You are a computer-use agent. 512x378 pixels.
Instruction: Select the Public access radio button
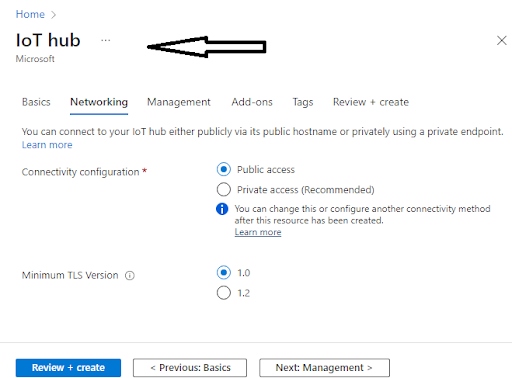224,169
